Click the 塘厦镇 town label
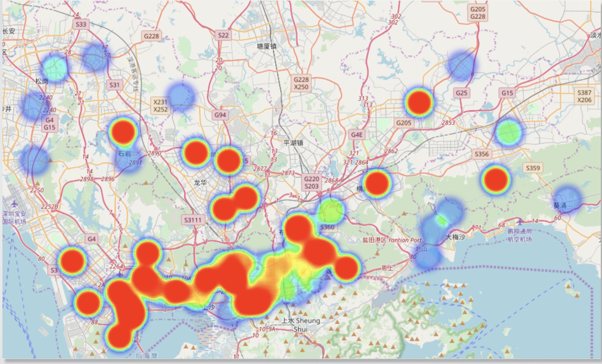The image size is (602, 364). tap(267, 47)
